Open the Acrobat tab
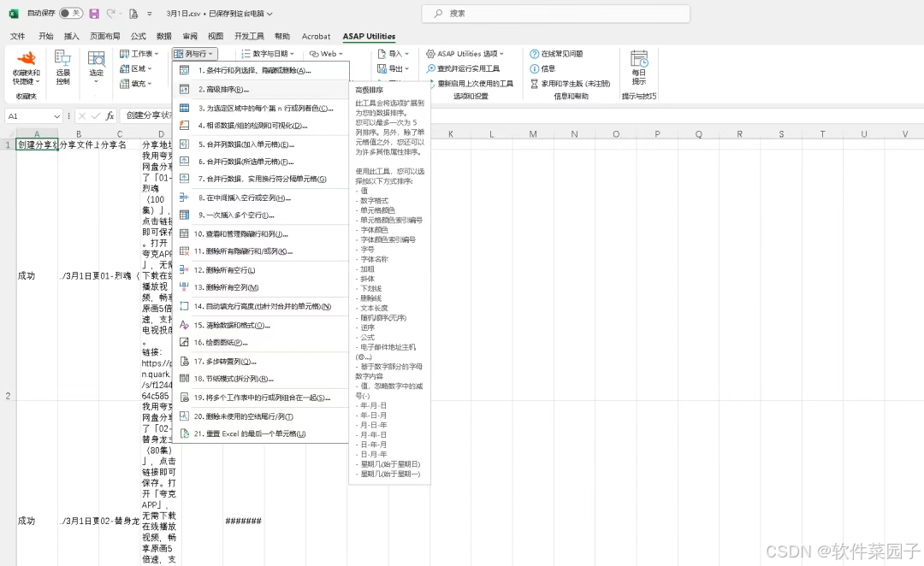 pyautogui.click(x=316, y=36)
